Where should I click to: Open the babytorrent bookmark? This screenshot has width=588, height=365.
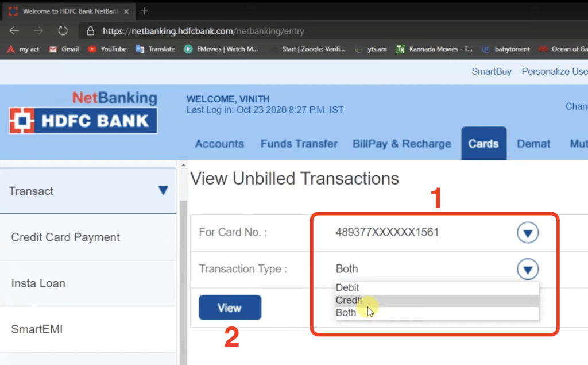[506, 49]
